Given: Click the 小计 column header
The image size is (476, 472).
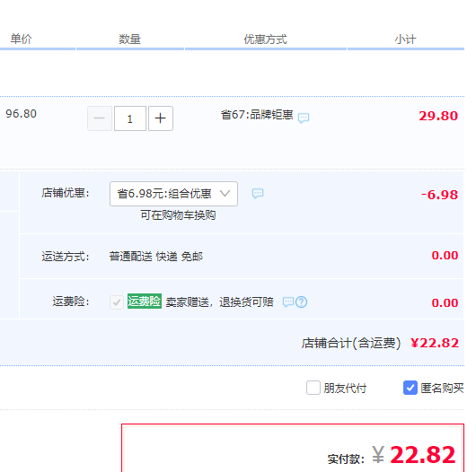Looking at the screenshot, I should tap(406, 39).
